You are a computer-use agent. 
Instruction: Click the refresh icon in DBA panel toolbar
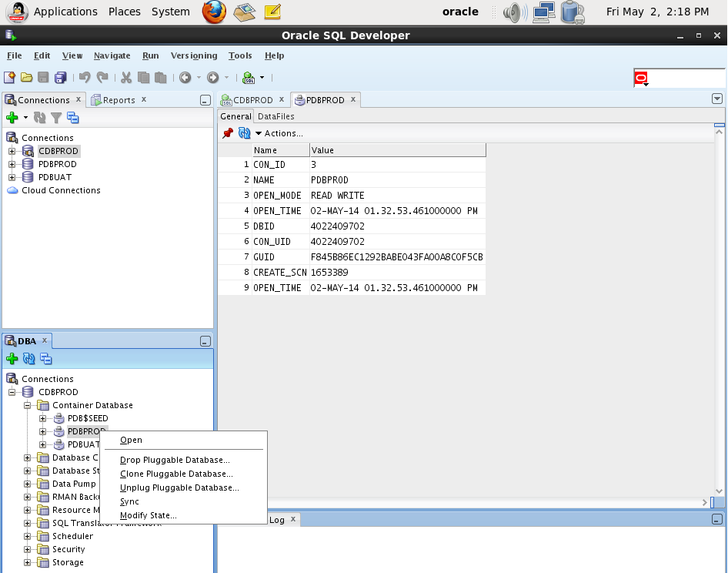[x=29, y=359]
